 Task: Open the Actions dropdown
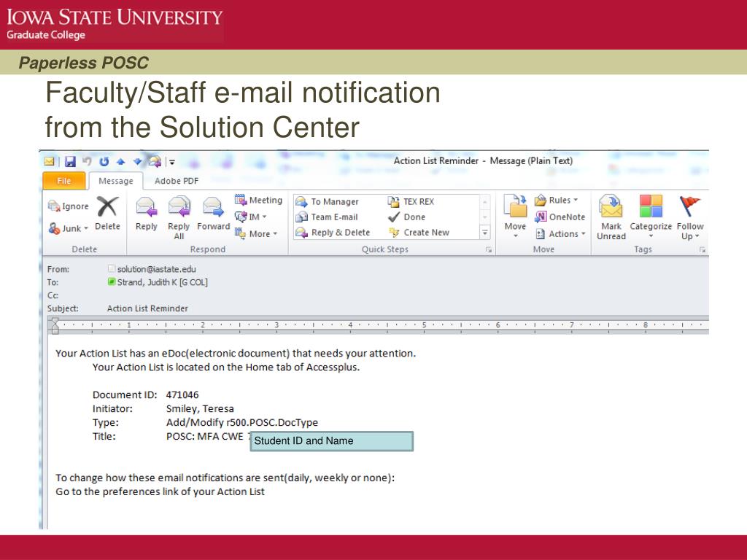[560, 234]
